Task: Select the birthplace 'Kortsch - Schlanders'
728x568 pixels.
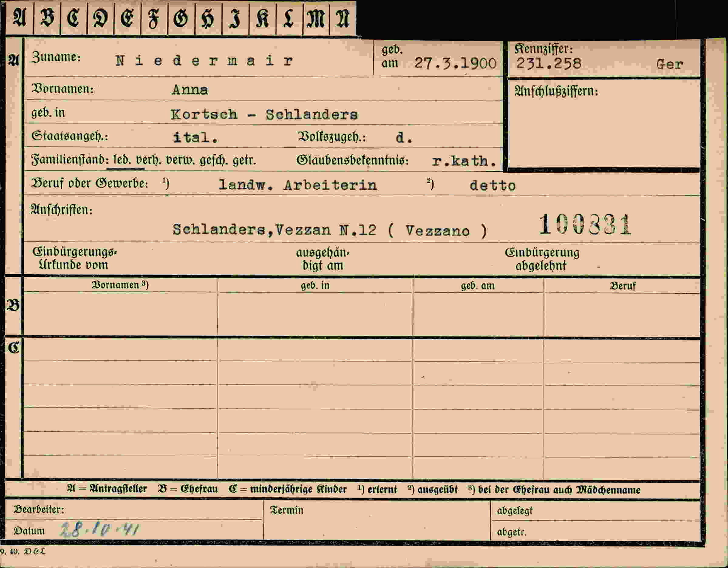Action: coord(264,115)
